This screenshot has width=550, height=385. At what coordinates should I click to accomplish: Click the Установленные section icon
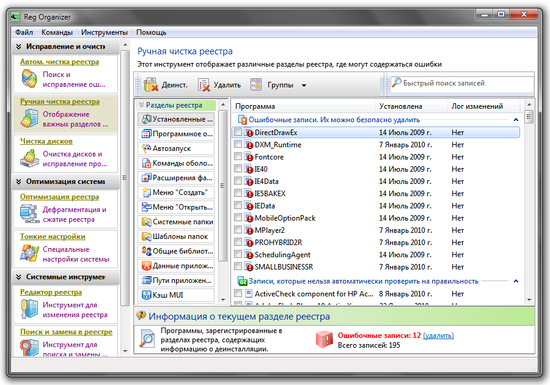point(146,119)
